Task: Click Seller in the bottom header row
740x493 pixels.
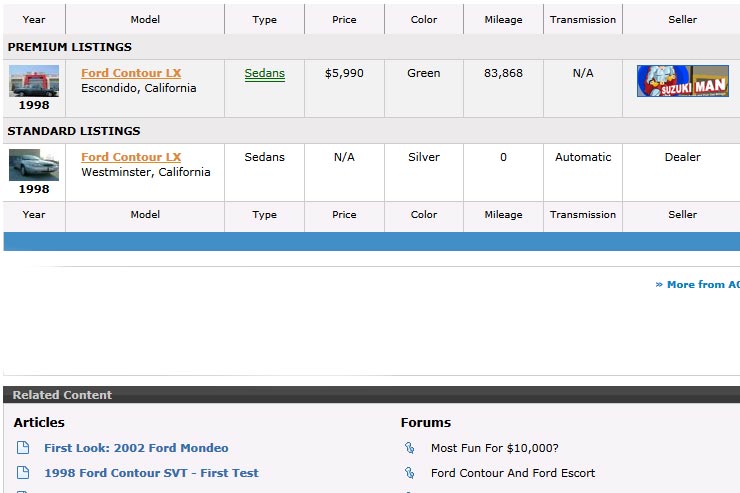Action: [682, 214]
